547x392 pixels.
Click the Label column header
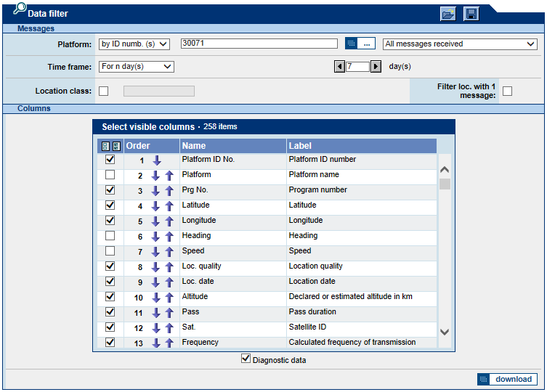pos(362,146)
